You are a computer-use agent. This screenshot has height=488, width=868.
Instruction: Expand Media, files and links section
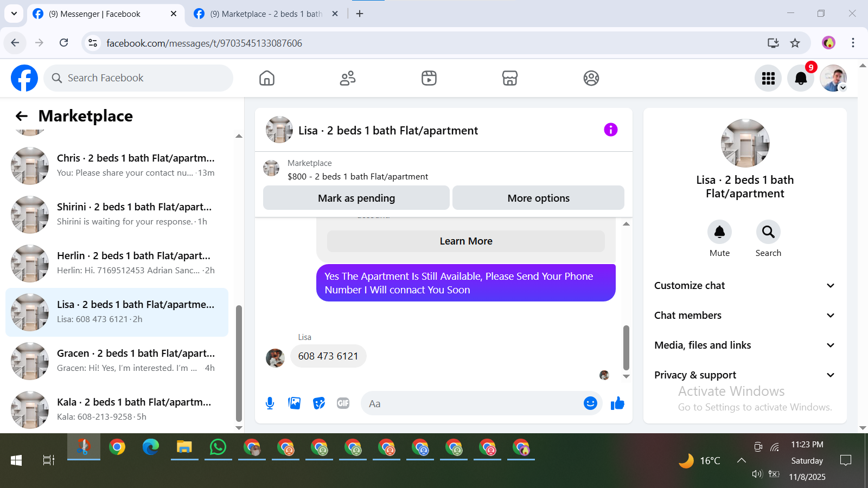[x=744, y=345]
